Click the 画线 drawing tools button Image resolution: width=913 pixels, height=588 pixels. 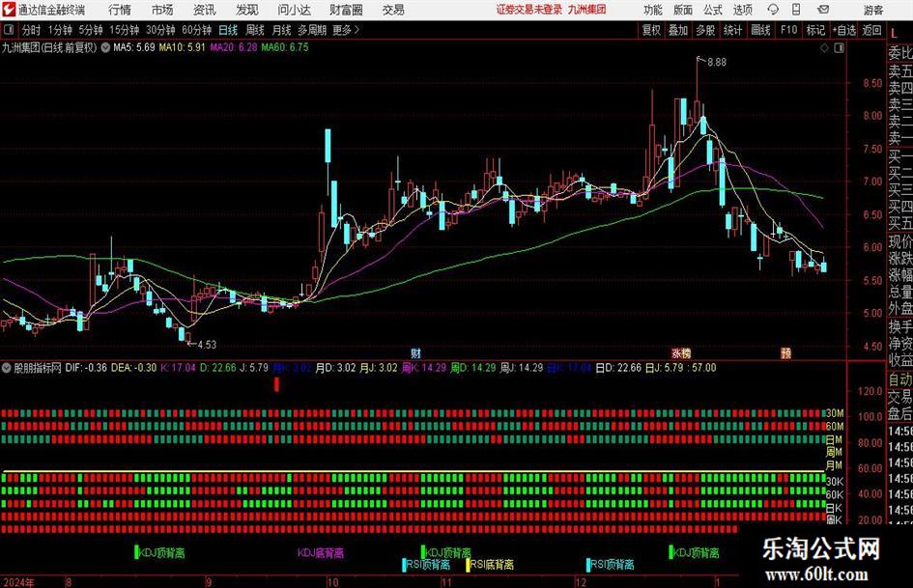tap(760, 30)
